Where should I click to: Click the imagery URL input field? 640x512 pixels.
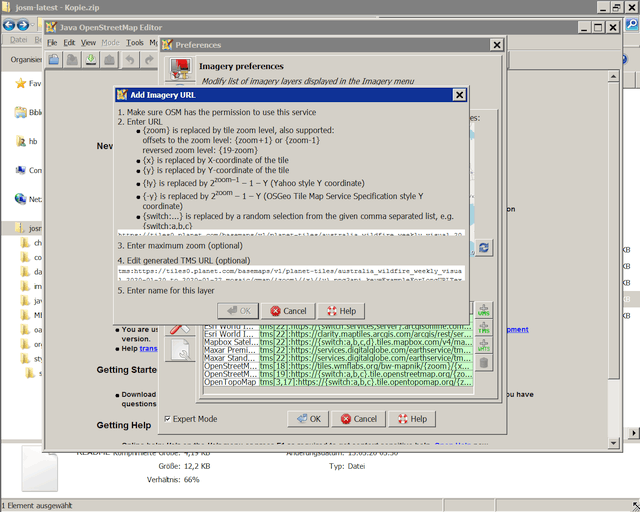(291, 233)
